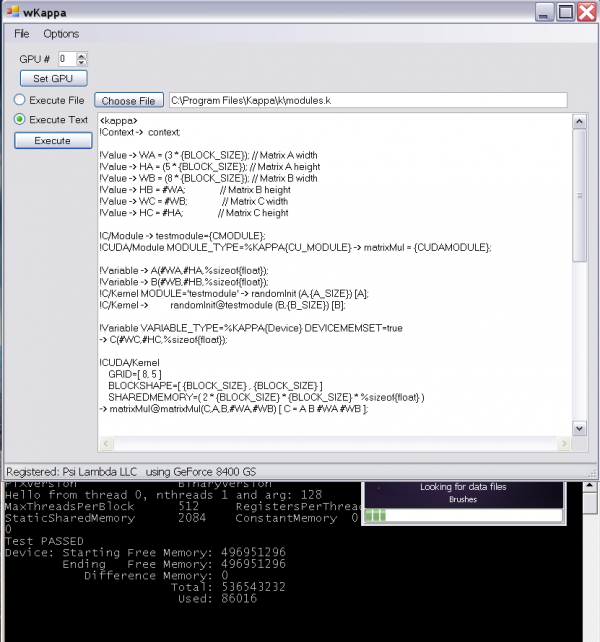600x642 pixels.
Task: Select the Execute File radio button
Action: 19,100
